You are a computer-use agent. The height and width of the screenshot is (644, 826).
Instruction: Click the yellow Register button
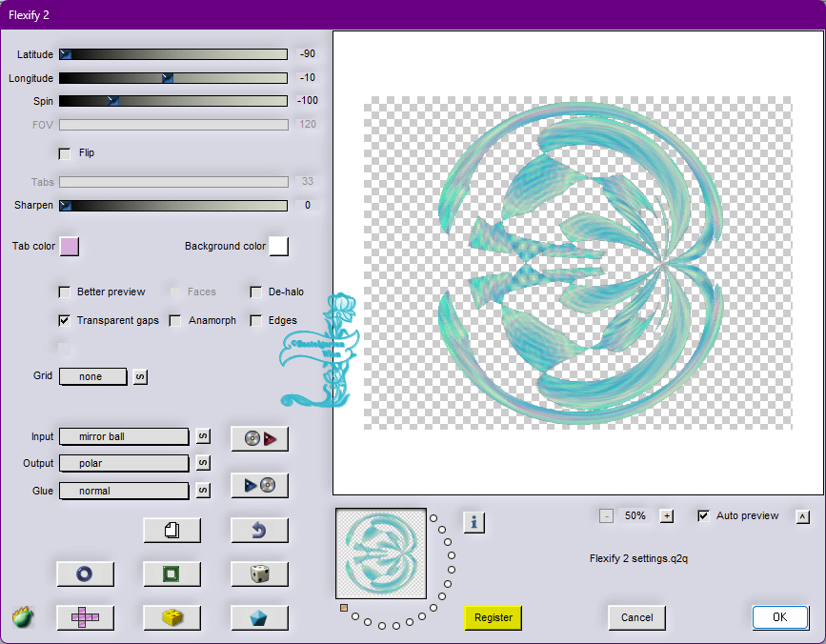click(494, 617)
